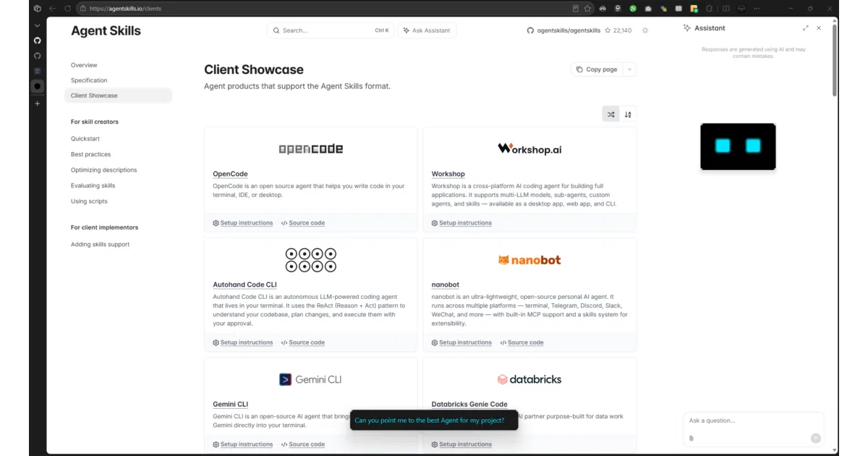Collapse the vertical tab list chevron
Screen dimensions: 868x456
[x=38, y=25]
